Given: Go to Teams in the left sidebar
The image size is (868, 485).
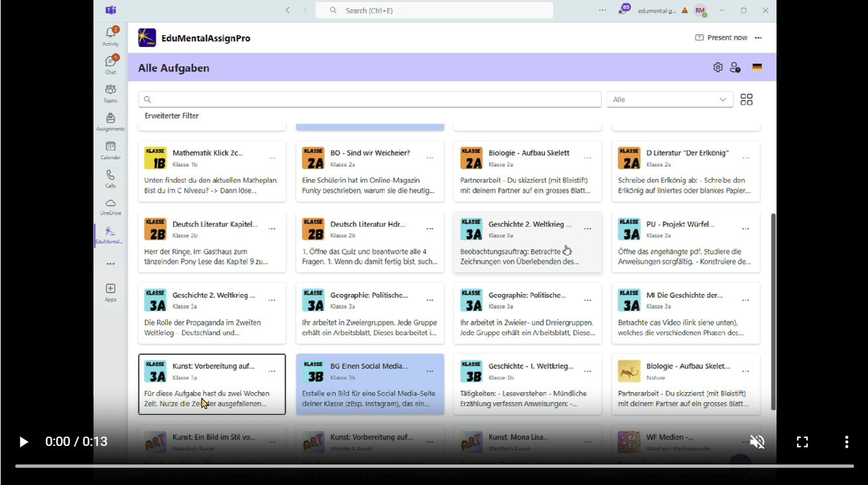Looking at the screenshot, I should pyautogui.click(x=111, y=93).
